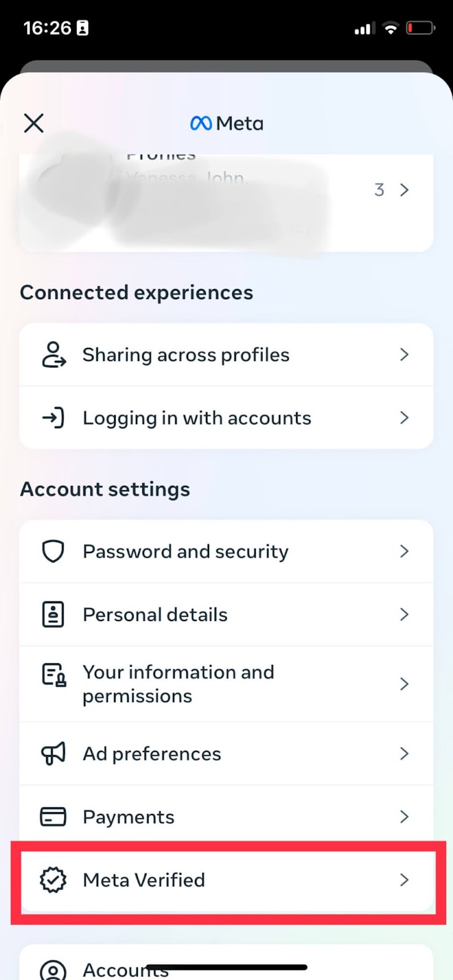Tap the Password and security shield icon
The image size is (453, 980).
coord(53,551)
